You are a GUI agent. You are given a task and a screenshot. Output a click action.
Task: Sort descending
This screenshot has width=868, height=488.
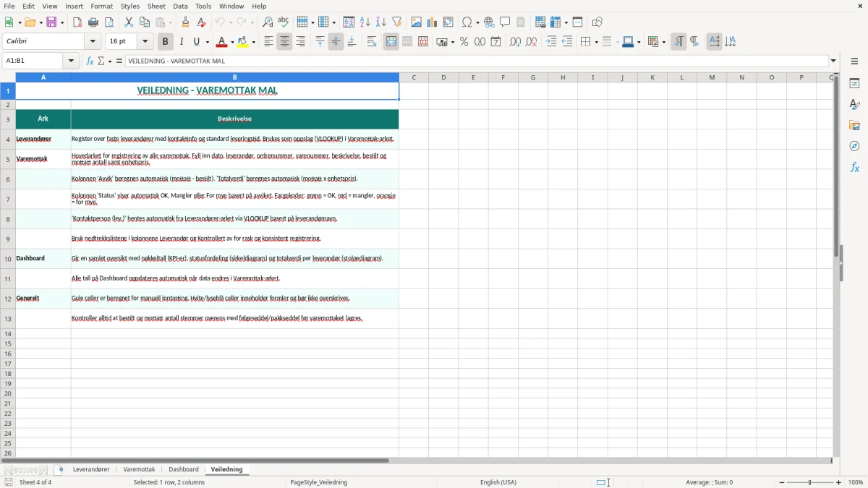point(381,22)
